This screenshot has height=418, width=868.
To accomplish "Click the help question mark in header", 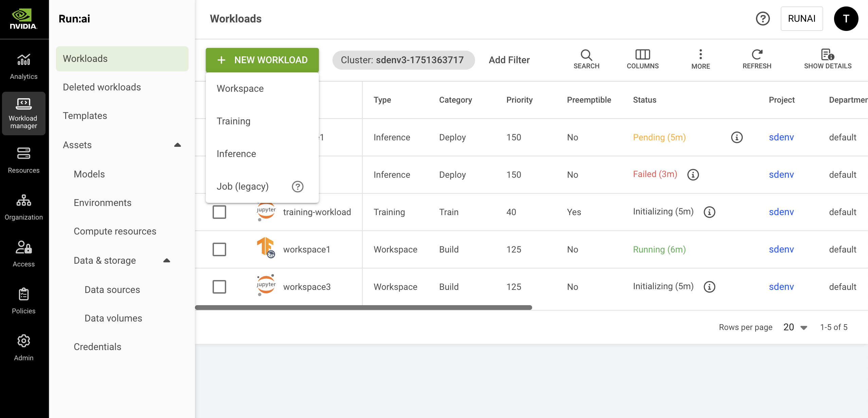I will 762,19.
